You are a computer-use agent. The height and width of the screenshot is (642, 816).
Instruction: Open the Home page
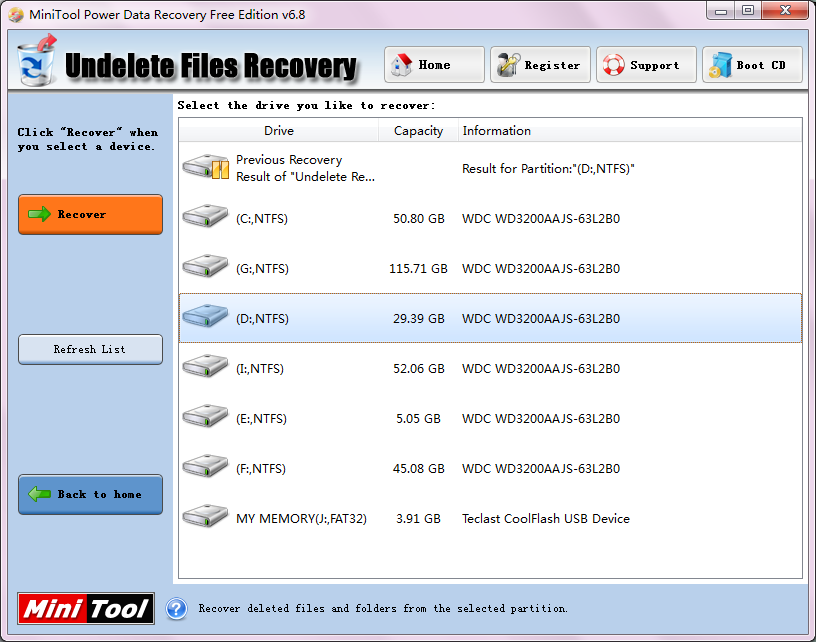(434, 65)
